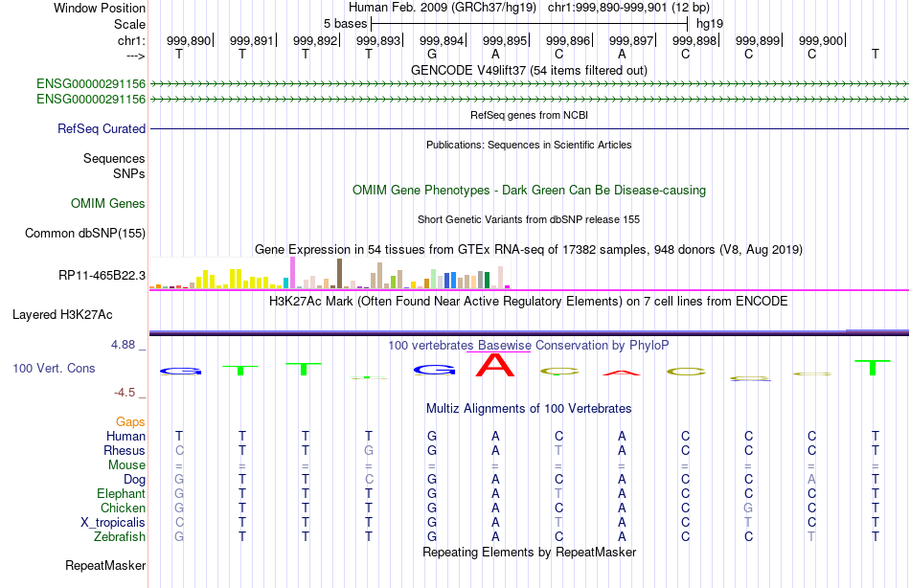Click the Elephant species row label
The image size is (910, 588).
[121, 494]
